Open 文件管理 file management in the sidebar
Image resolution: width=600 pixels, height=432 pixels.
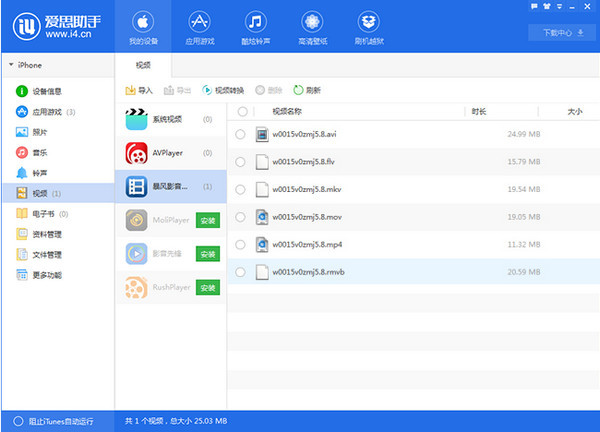(58, 254)
